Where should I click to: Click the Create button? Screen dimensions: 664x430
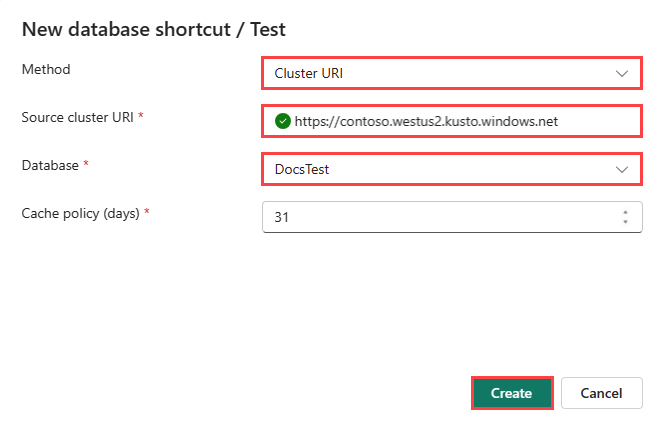512,393
